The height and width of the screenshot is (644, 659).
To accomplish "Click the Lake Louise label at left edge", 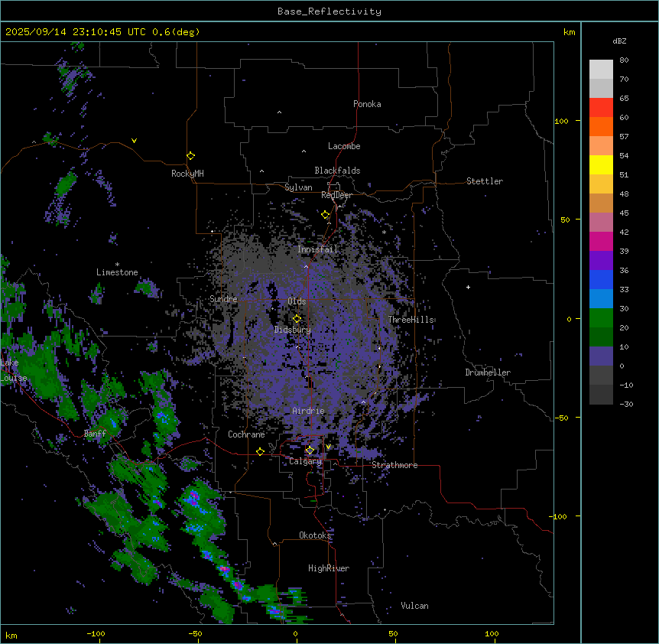I will (x=14, y=370).
